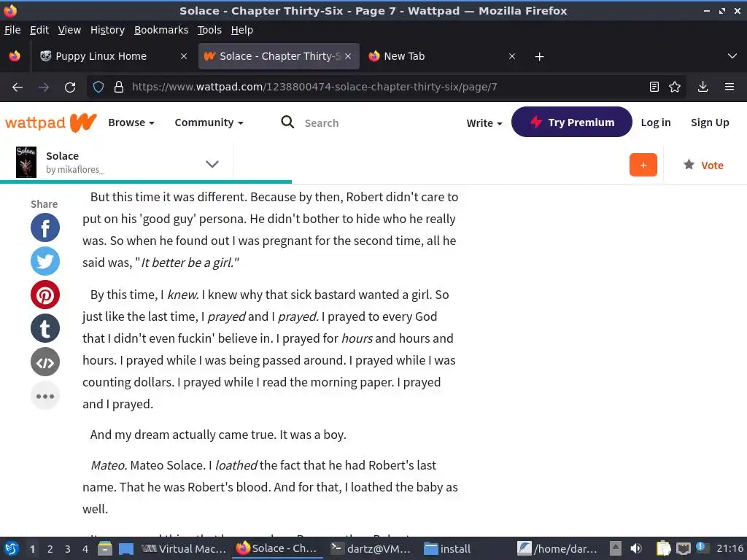The height and width of the screenshot is (560, 747).
Task: Close the New Tab tab
Action: click(x=512, y=56)
